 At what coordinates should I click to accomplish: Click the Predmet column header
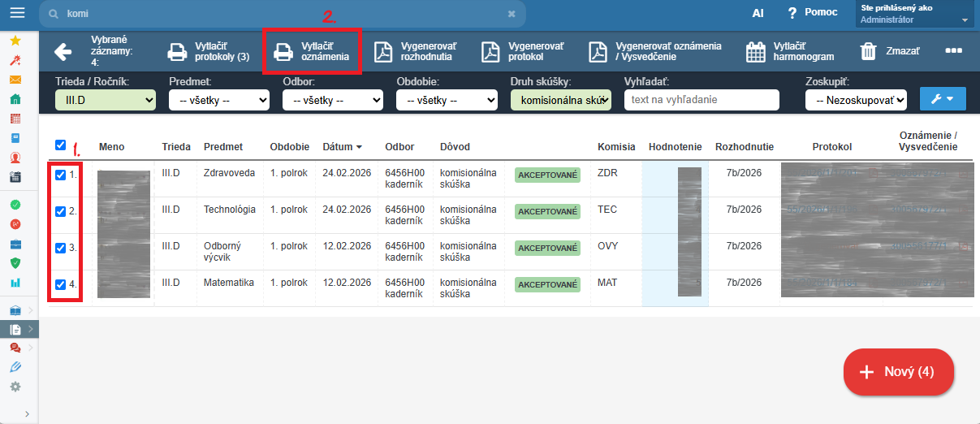pos(223,147)
